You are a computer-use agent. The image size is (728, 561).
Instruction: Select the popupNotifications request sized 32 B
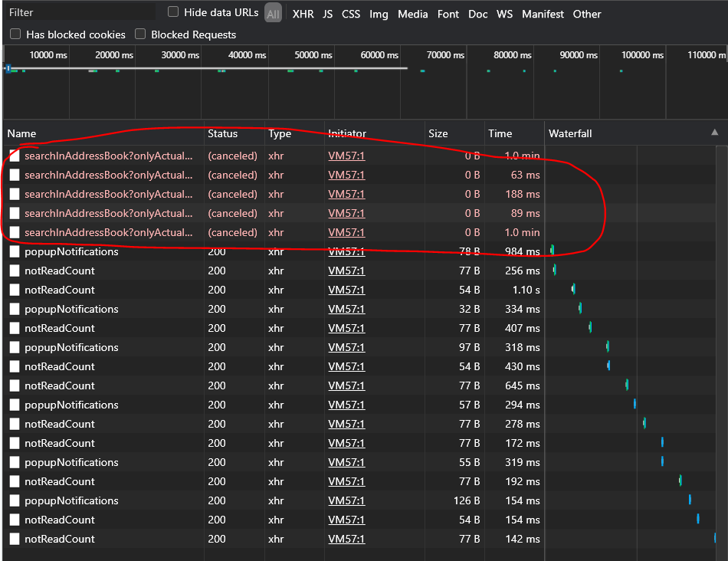(71, 309)
